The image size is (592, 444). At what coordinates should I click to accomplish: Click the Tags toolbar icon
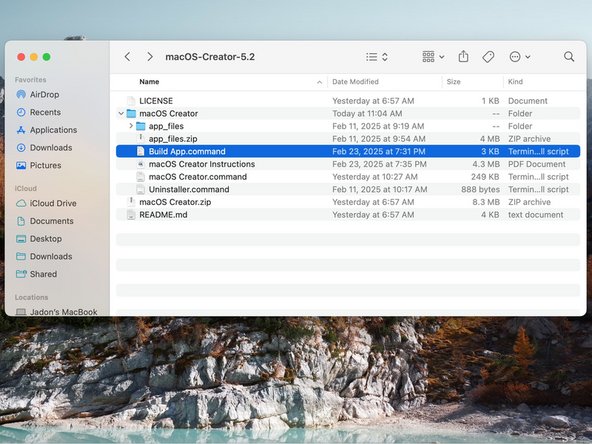tap(488, 57)
